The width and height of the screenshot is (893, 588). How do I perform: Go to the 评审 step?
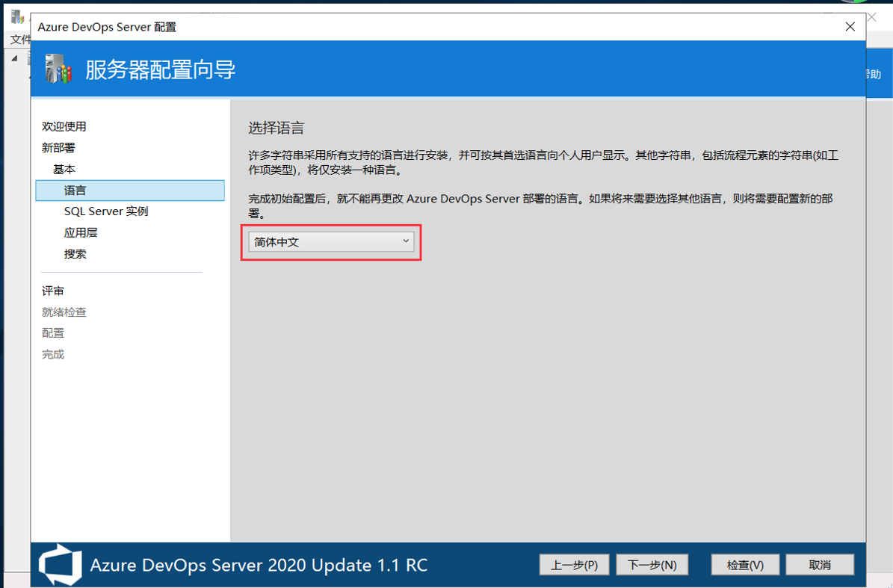52,291
